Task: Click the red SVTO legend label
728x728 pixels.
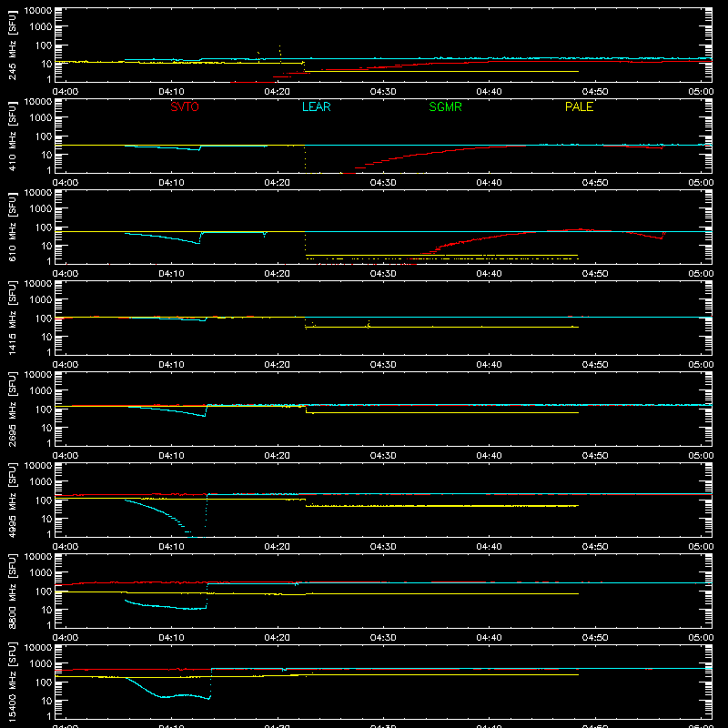Action: 185,106
